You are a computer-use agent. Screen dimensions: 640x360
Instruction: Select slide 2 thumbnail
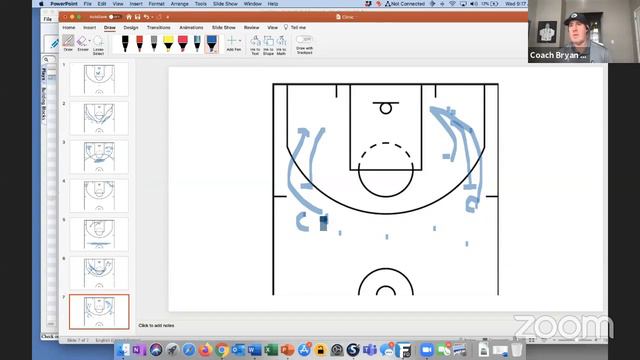click(99, 118)
